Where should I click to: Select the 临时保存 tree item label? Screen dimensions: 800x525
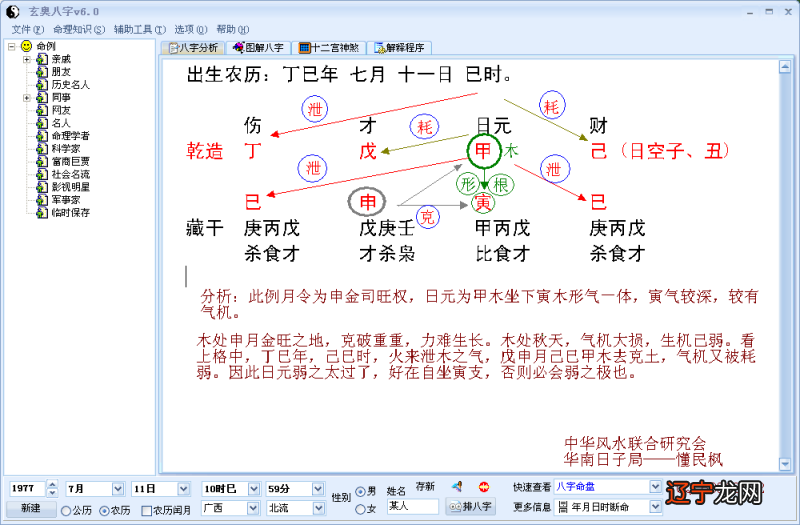(70, 212)
